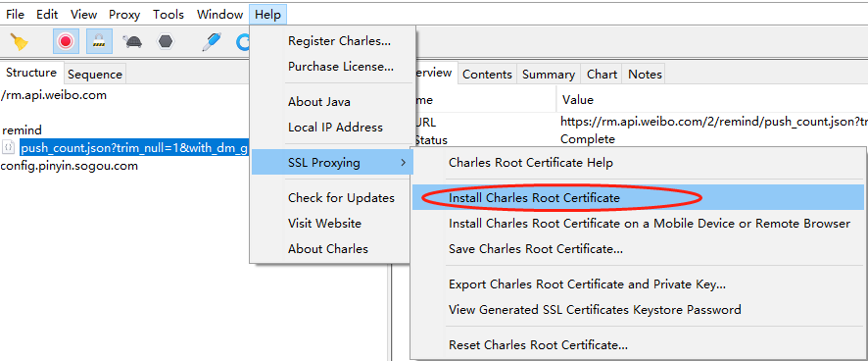Open About Charles
868x361 pixels.
[x=331, y=249]
